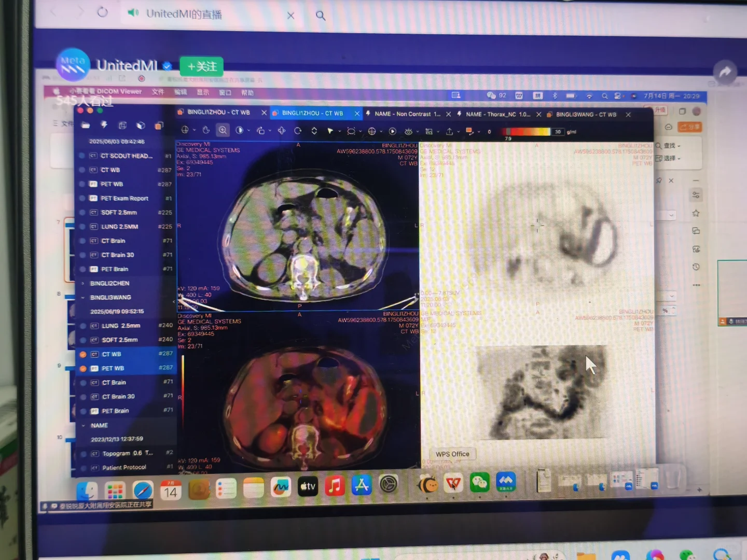
Task: Select the hand pan tool
Action: pyautogui.click(x=206, y=130)
